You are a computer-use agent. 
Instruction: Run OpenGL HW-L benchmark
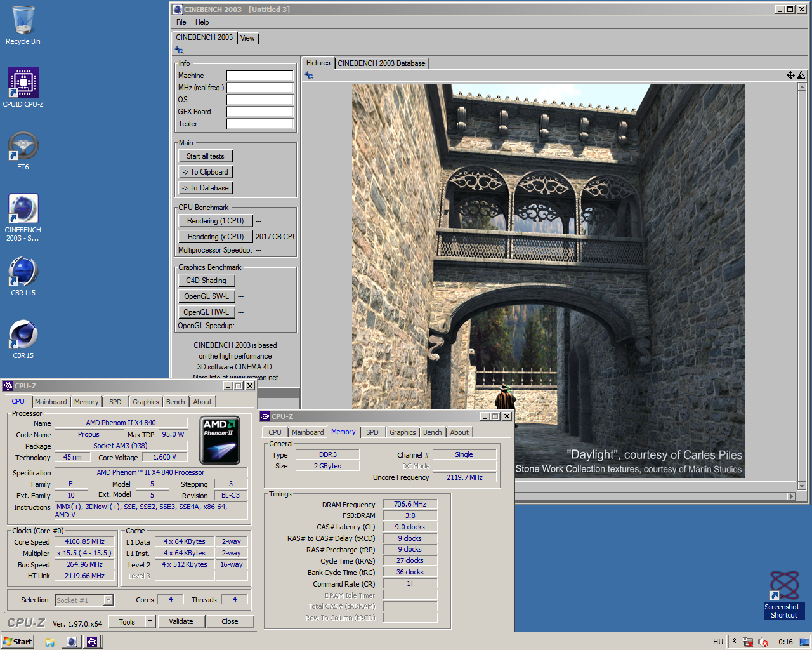click(x=206, y=312)
